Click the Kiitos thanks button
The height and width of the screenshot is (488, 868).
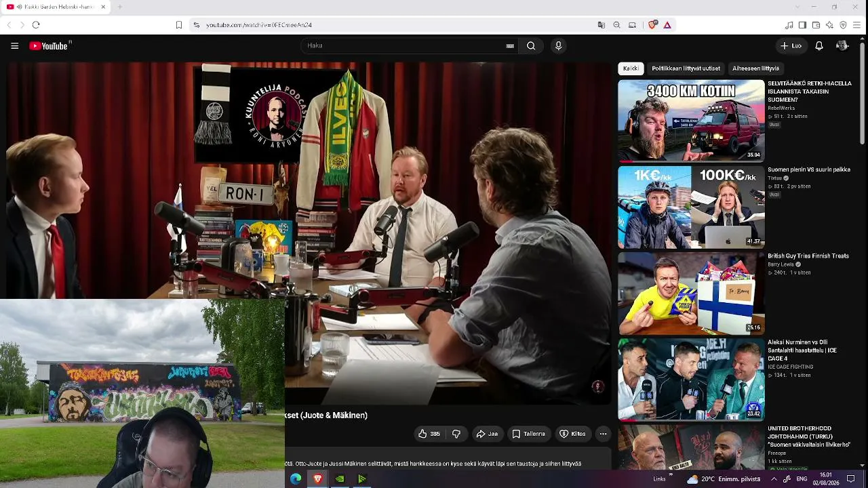coord(572,434)
